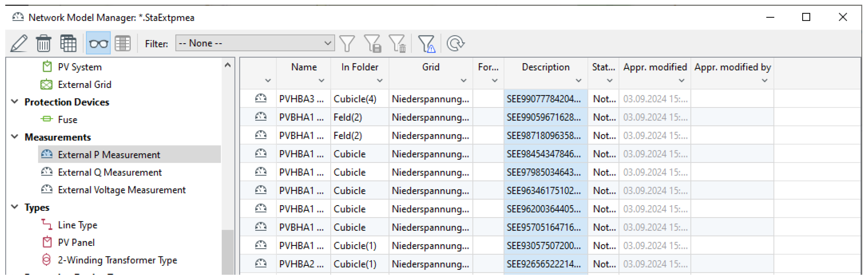This screenshot has width=868, height=280.
Task: Select External Grid in the tree
Action: coord(84,84)
